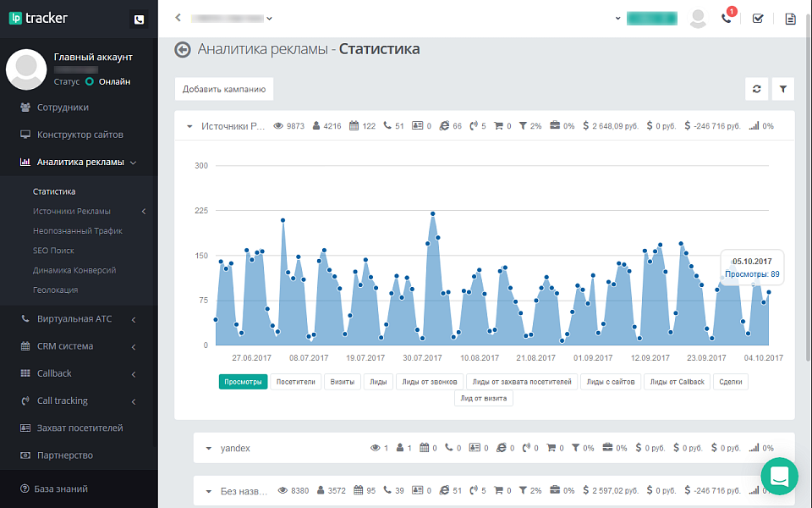
Task: Open the phone call notifications icon
Action: pyautogui.click(x=726, y=18)
